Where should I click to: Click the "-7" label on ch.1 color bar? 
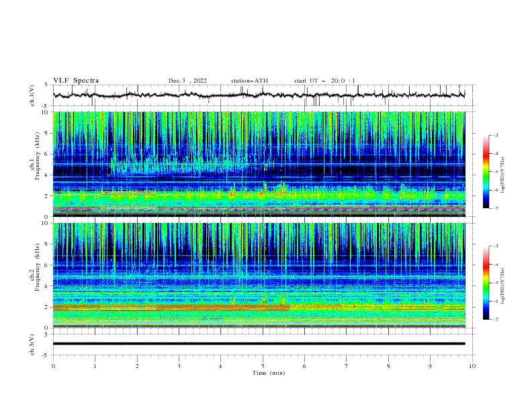495,209
